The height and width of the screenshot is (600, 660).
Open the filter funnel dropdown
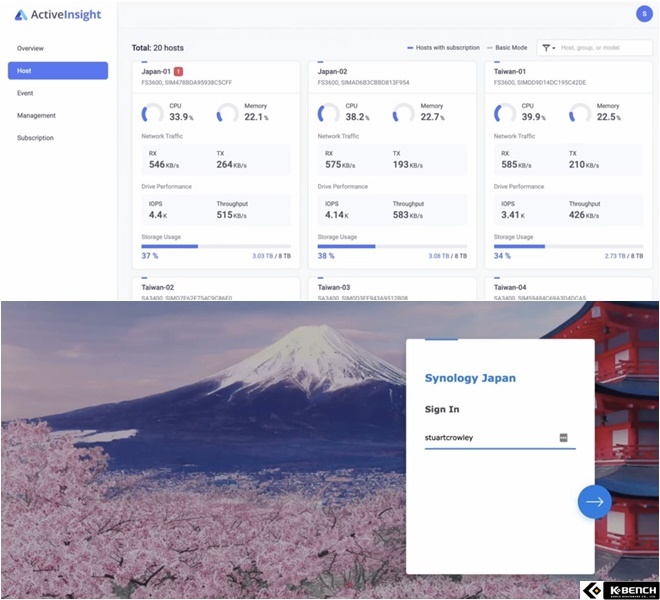[x=548, y=48]
